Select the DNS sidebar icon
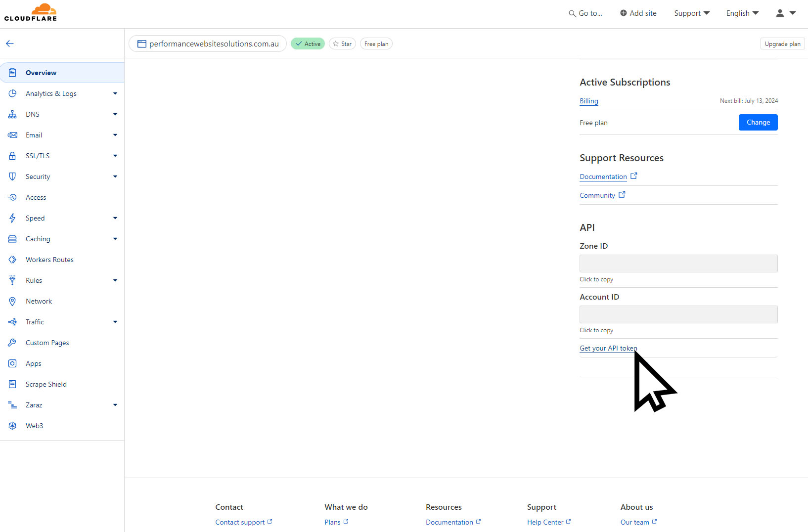 click(x=12, y=114)
